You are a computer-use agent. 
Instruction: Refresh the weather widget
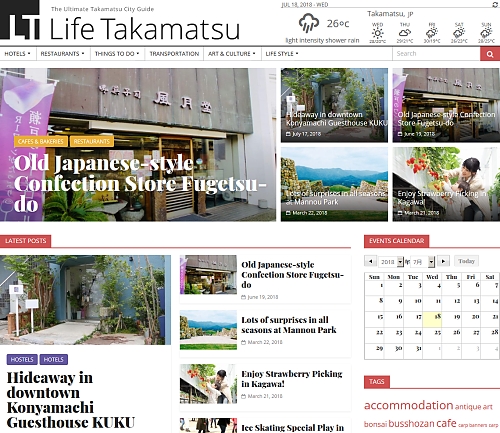tap(495, 4)
